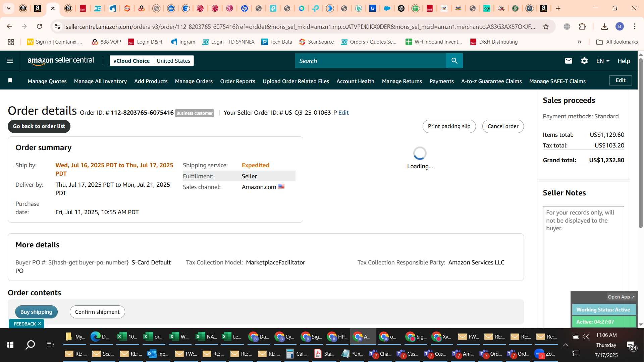Screen dimensions: 644x362
Task: Show hidden system tray icons
Action: 566,345
